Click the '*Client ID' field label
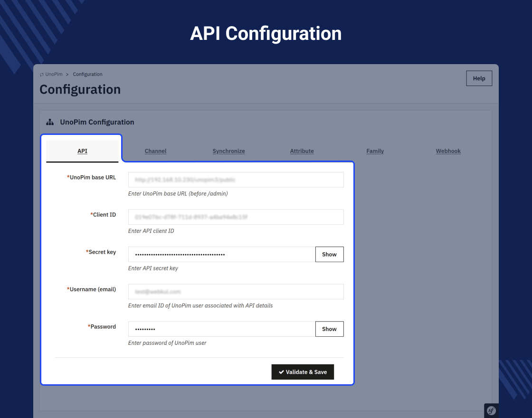532x418 pixels. tap(103, 215)
